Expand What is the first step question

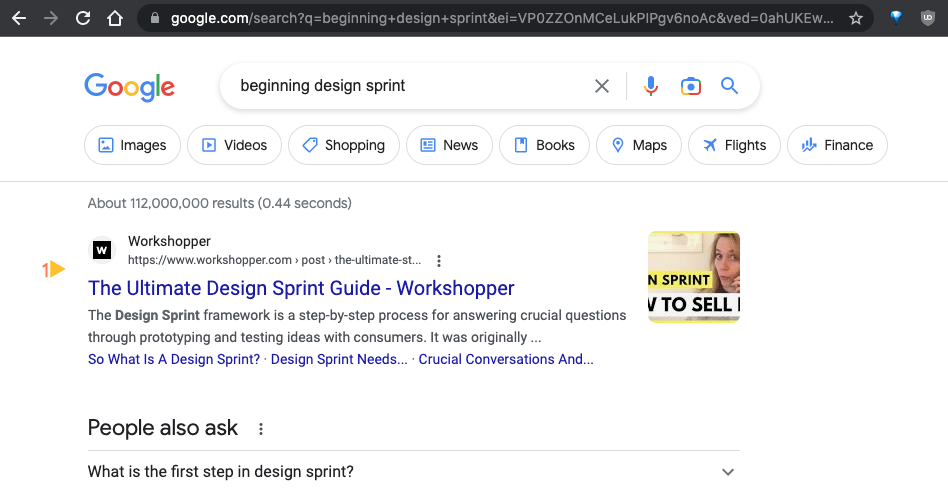pyautogui.click(x=414, y=472)
